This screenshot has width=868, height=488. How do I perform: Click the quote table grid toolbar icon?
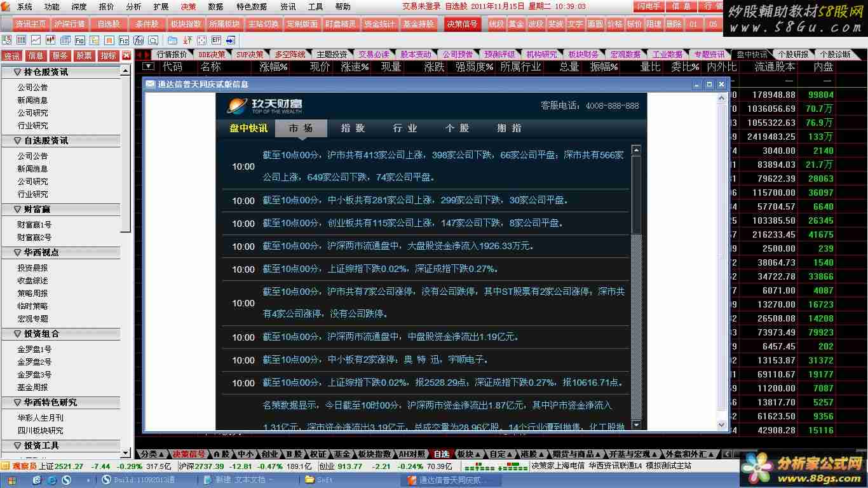(x=22, y=40)
